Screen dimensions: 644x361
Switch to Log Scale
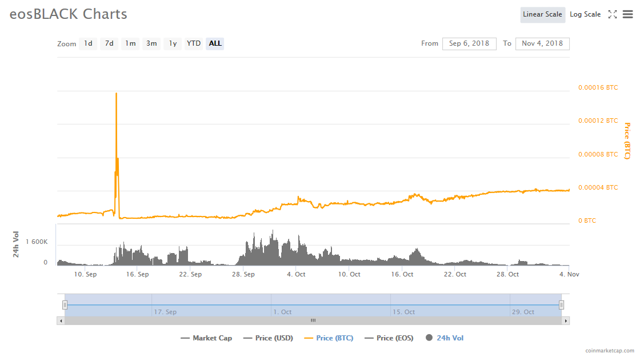click(x=585, y=14)
